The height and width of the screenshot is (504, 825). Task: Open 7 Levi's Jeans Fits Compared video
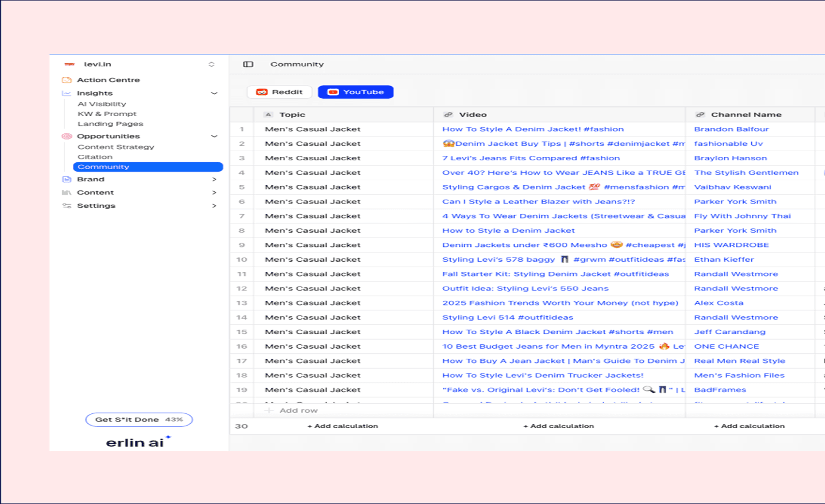point(531,158)
